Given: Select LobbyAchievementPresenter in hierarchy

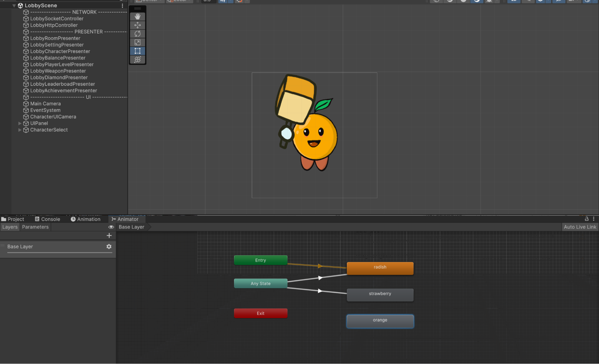Looking at the screenshot, I should (64, 91).
